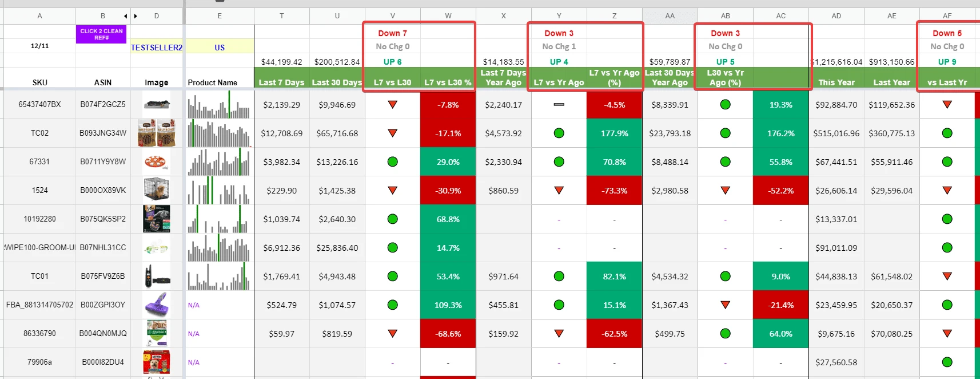Open the TESTSELLER2 hyperlink
Image resolution: width=980 pixels, height=379 pixels.
156,47
